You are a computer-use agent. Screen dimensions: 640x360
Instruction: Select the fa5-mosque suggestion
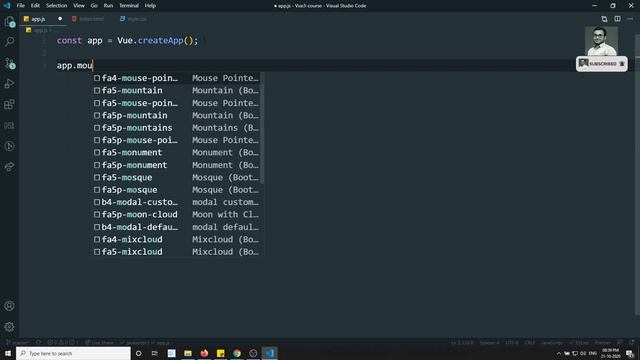[x=176, y=177]
